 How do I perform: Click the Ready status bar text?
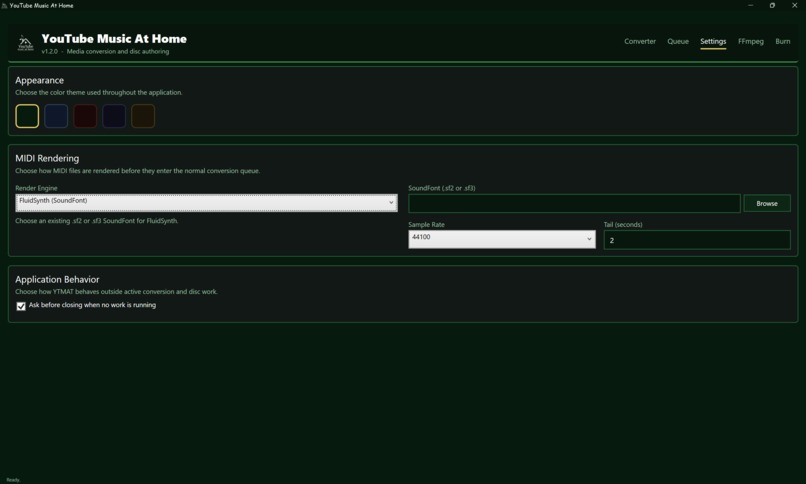[x=13, y=480]
